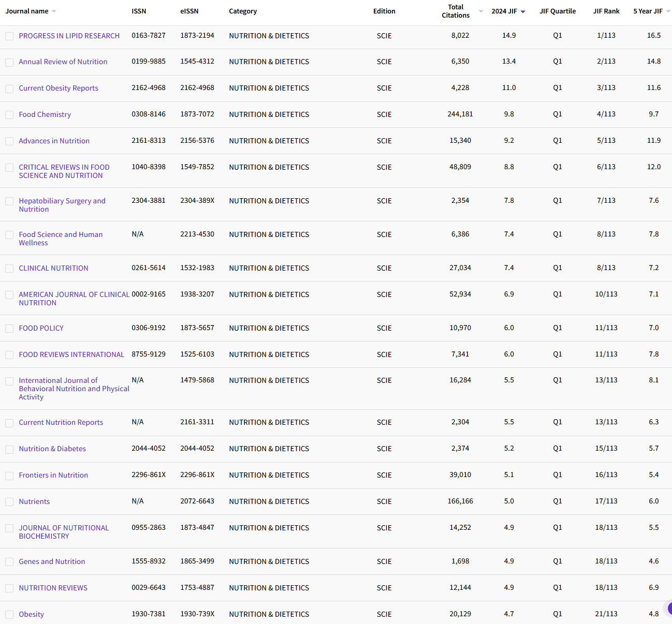672x624 pixels.
Task: Open Current Obesity Reports journal page
Action: tap(58, 88)
